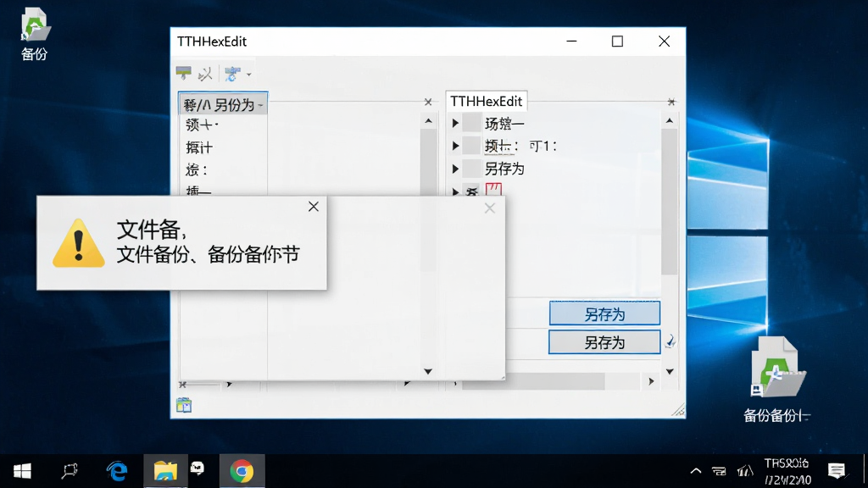Screen dimensions: 868x488
Task: Open File Explorer from the taskbar
Action: (x=165, y=471)
